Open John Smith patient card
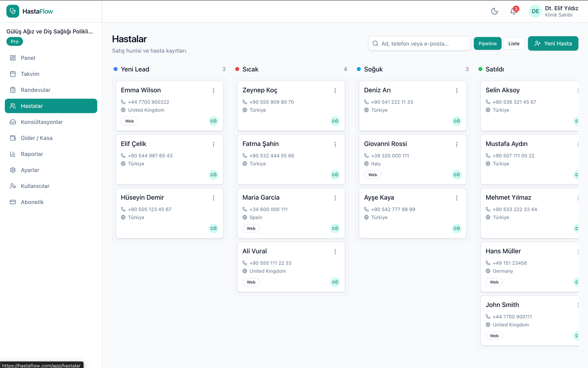The width and height of the screenshot is (588, 368). click(530, 321)
